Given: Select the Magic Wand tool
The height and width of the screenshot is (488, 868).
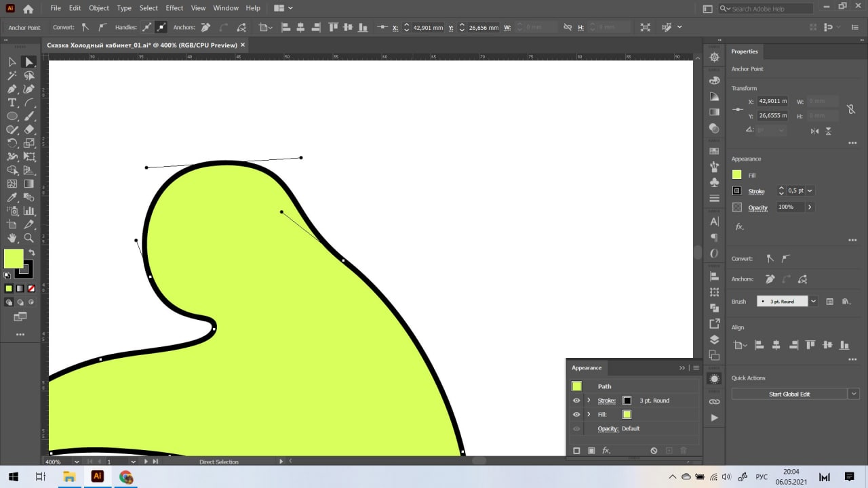Looking at the screenshot, I should pos(12,75).
